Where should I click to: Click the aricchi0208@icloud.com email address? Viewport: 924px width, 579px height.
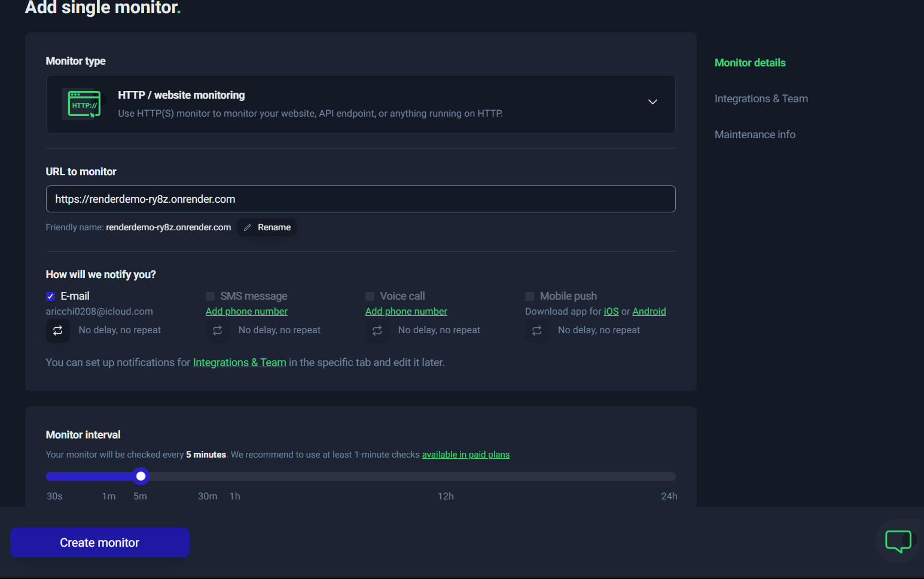[99, 311]
